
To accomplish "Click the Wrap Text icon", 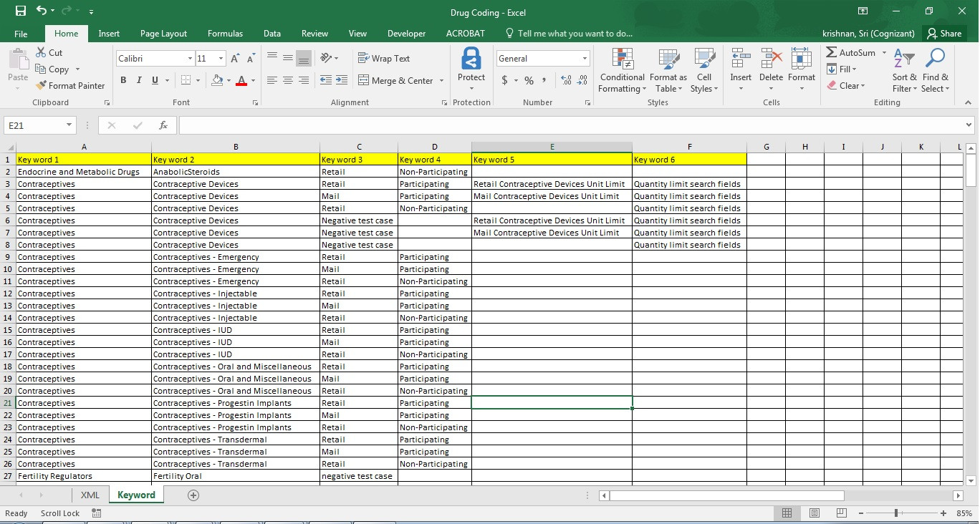I will (x=363, y=58).
